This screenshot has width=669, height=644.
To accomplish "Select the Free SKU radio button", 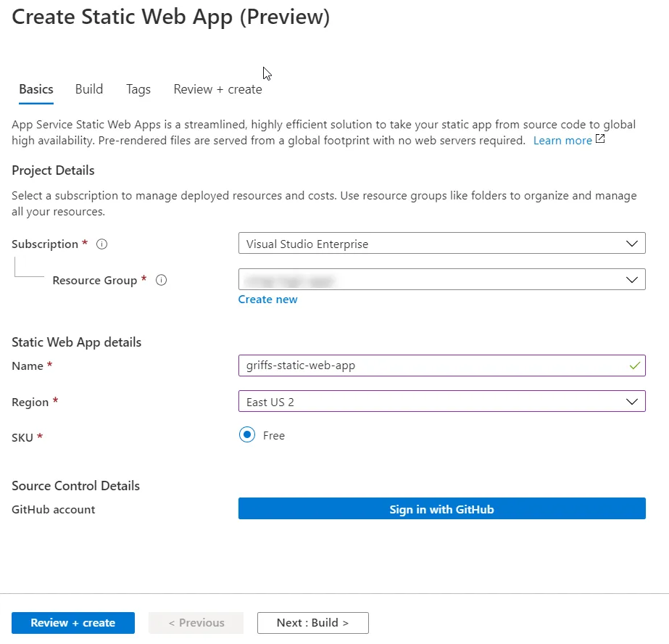I will coord(247,435).
